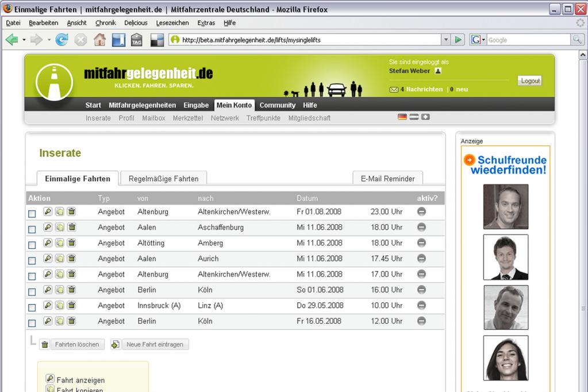Delete the Berlin Köln 16.05.2008 ride
Viewport: 588px width, 392px height.
72,321
